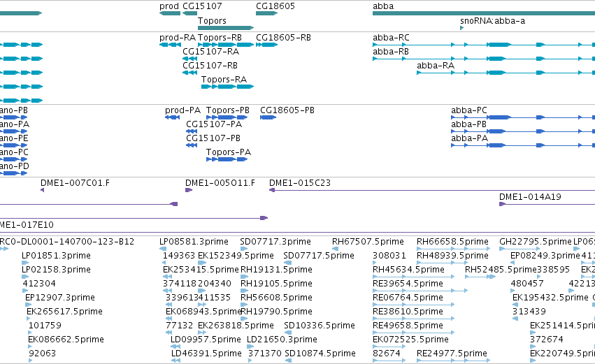Image resolution: width=595 pixels, height=364 pixels.
Task: Select the abba-PC protein label
Action: (469, 110)
